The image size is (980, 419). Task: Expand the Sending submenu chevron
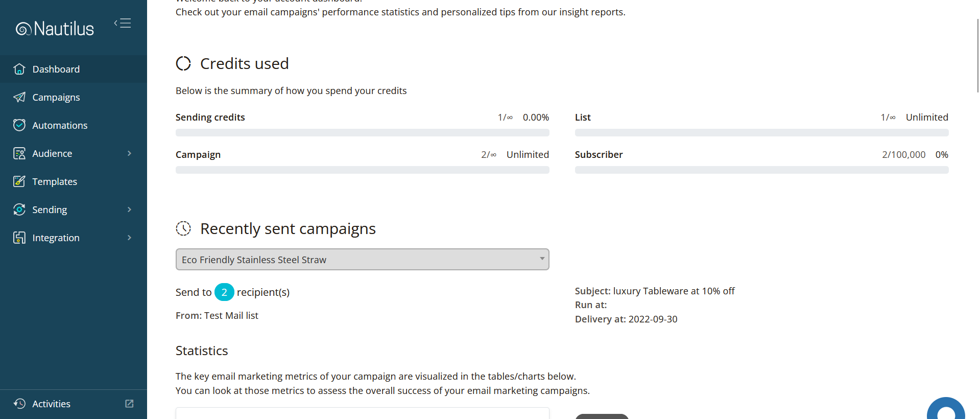pyautogui.click(x=129, y=209)
